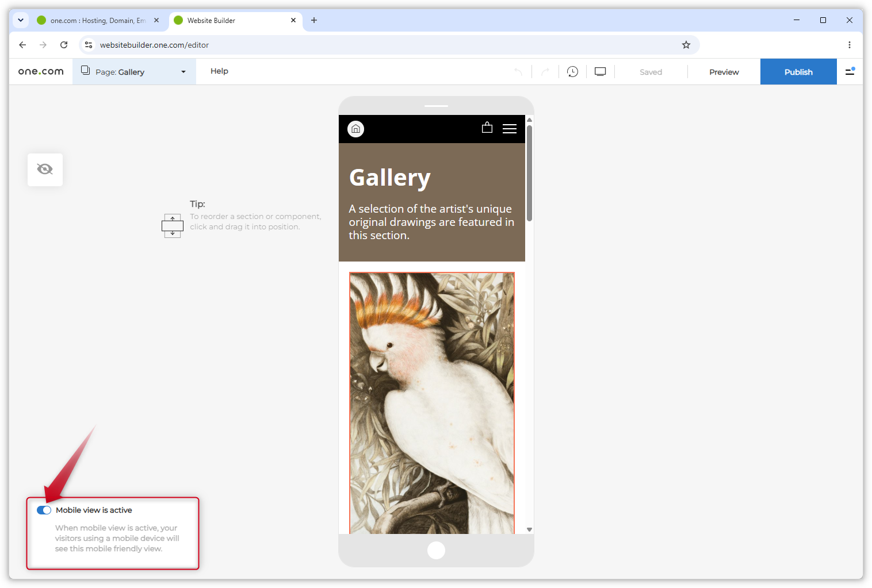Screen dimensions: 872x588
Task: Close the Website Builder browser tab
Action: pos(293,20)
